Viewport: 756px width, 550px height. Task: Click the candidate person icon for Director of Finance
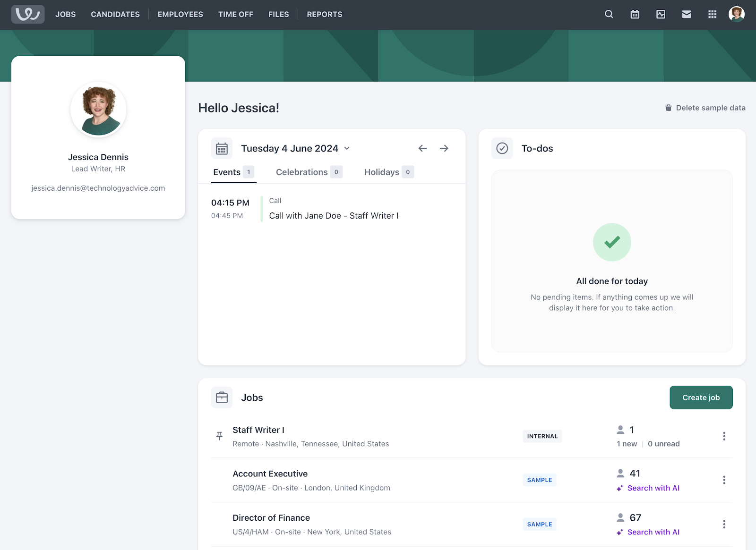(x=620, y=517)
